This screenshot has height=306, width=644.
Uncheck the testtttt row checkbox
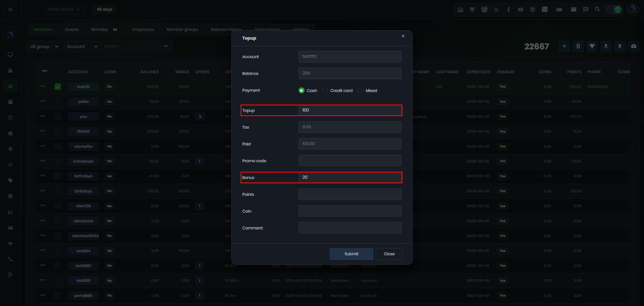point(58,87)
